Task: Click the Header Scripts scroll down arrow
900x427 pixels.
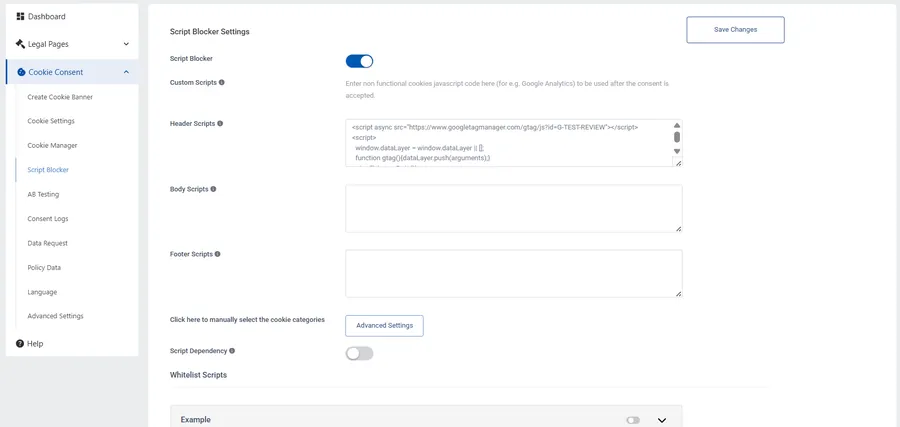Action: 677,151
